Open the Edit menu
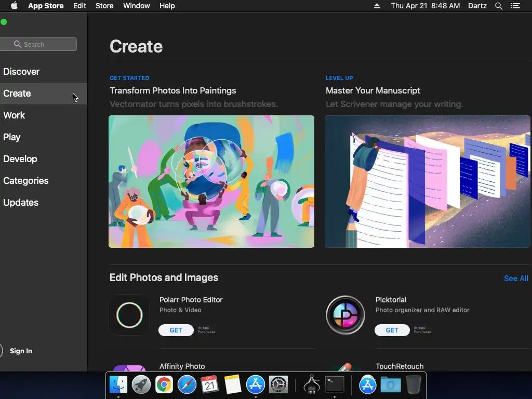532x399 pixels. [x=79, y=6]
